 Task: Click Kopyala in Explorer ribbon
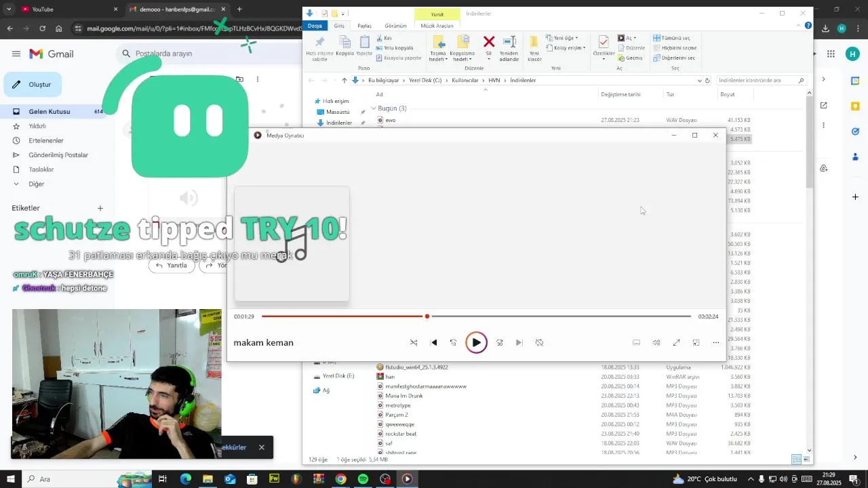point(344,45)
